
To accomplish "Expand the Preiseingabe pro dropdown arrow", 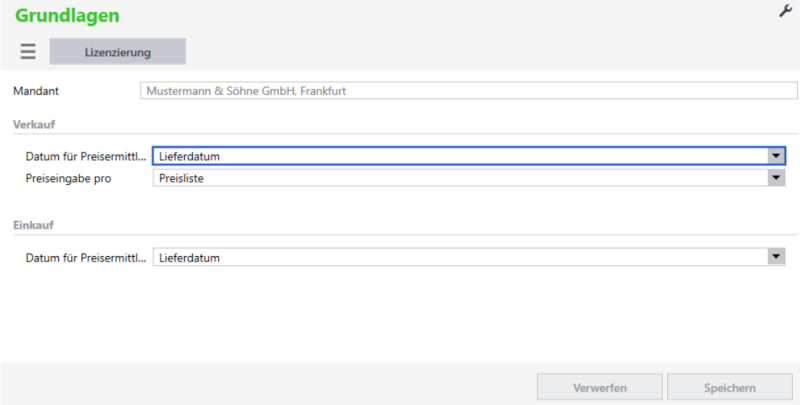I will (775, 178).
